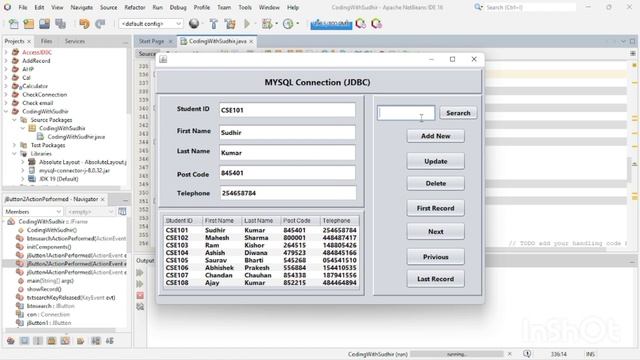Viewport: 640px width, 360px height.
Task: Click the Clean and Build Project icon
Action: pos(230,24)
